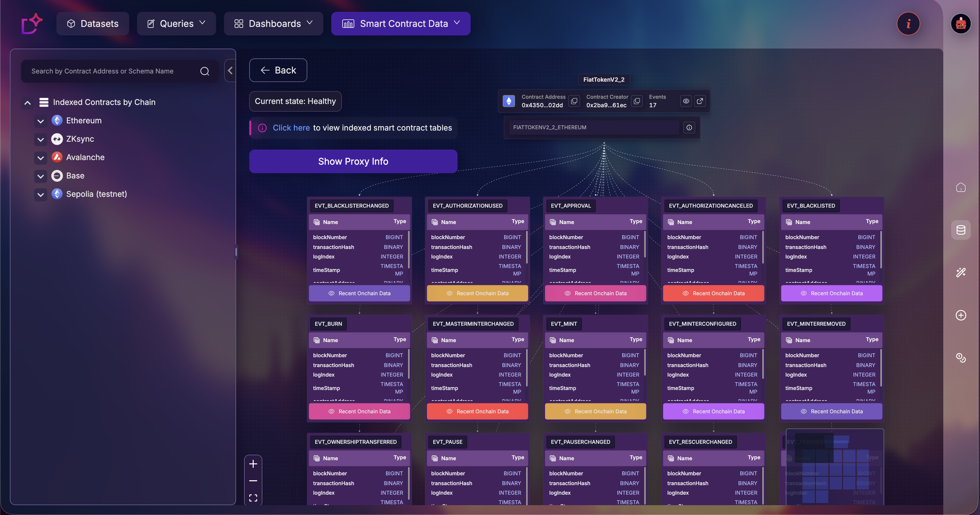
Task: Copy the contract creator address
Action: point(637,101)
